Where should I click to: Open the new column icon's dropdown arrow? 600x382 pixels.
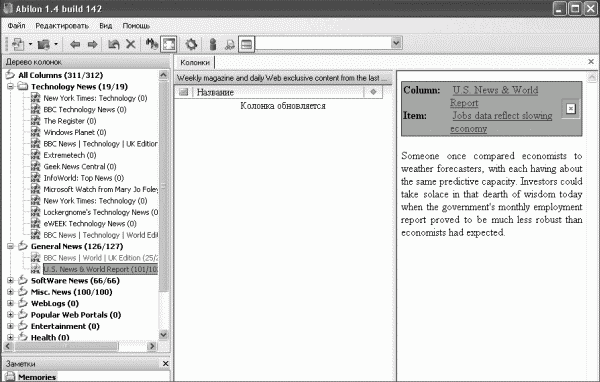click(x=30, y=44)
